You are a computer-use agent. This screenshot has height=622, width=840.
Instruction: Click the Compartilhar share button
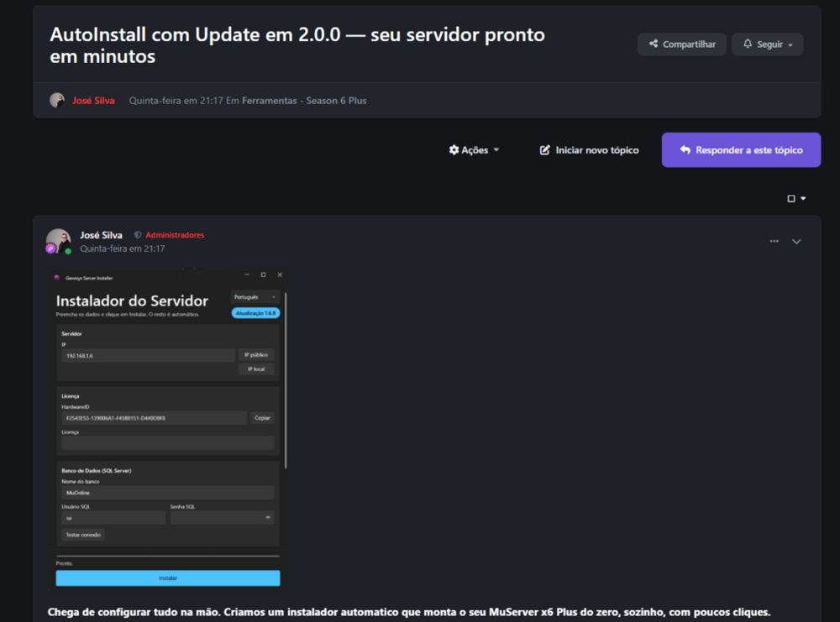point(681,44)
